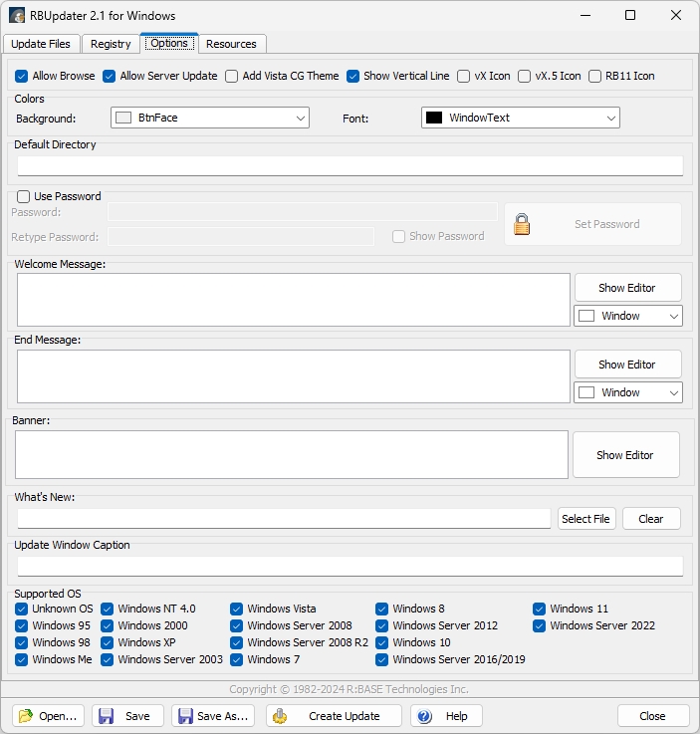
Task: Toggle Windows NT 4.0 checkbox
Action: point(108,609)
